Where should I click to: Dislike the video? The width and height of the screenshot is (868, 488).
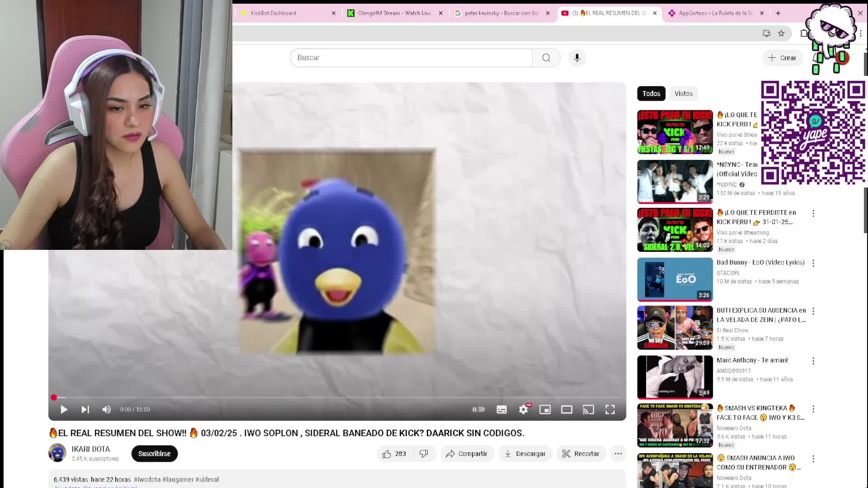(424, 454)
